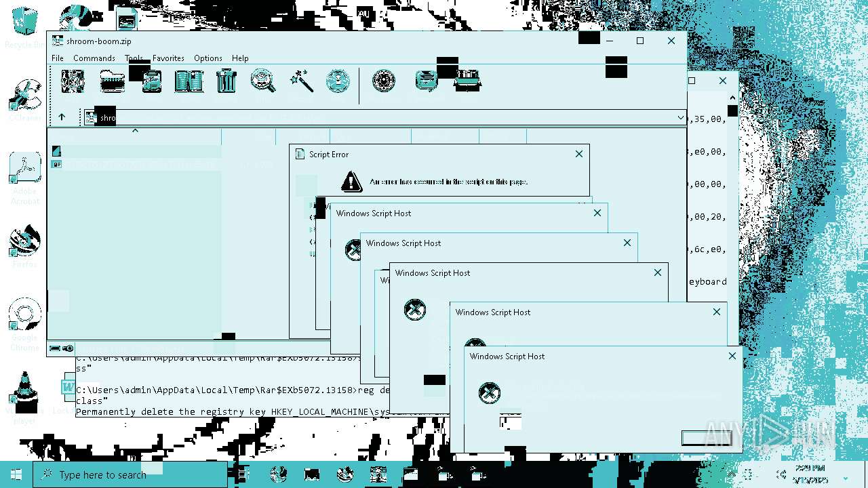Go up one level in WinRAR

coord(62,117)
